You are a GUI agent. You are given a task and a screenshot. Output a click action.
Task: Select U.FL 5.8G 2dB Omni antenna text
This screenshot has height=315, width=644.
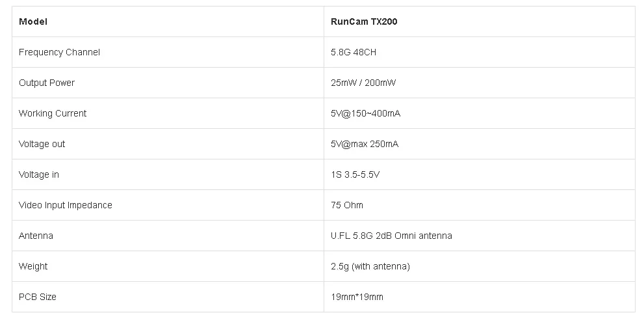tap(391, 236)
